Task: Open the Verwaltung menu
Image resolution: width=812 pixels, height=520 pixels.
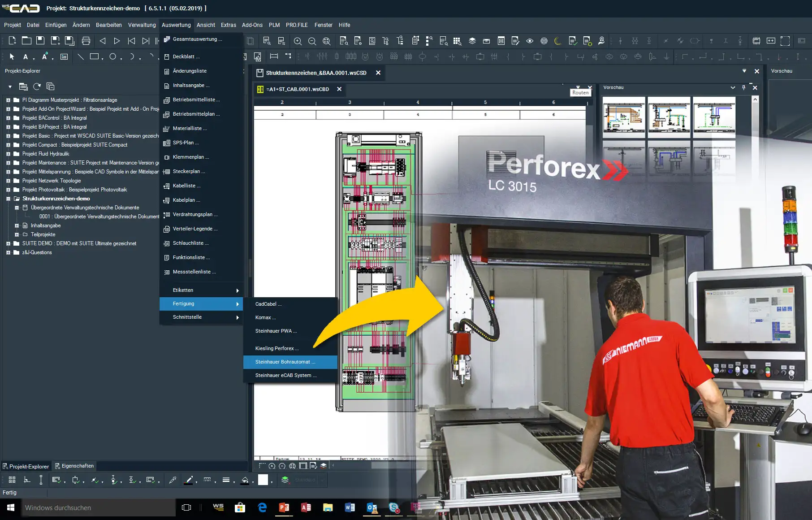Action: pos(142,25)
